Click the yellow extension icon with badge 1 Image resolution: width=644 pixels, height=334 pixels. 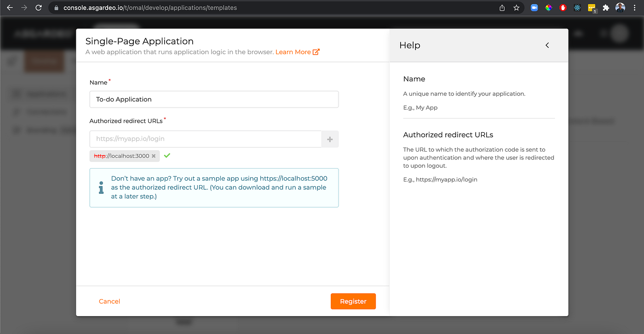tap(592, 7)
